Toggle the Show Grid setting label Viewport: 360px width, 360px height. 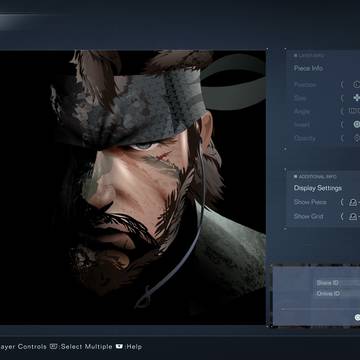click(x=308, y=216)
